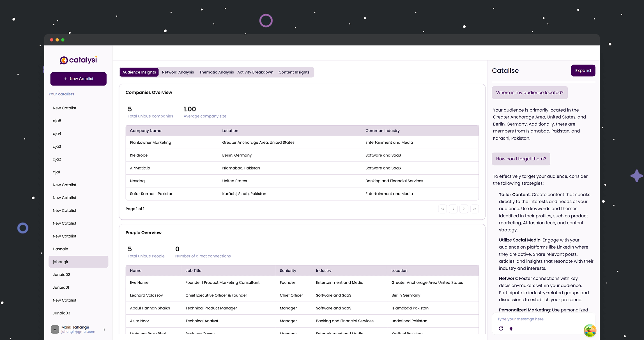This screenshot has width=644, height=340.
Task: Click the 'How can I target them?' chip
Action: (x=521, y=158)
